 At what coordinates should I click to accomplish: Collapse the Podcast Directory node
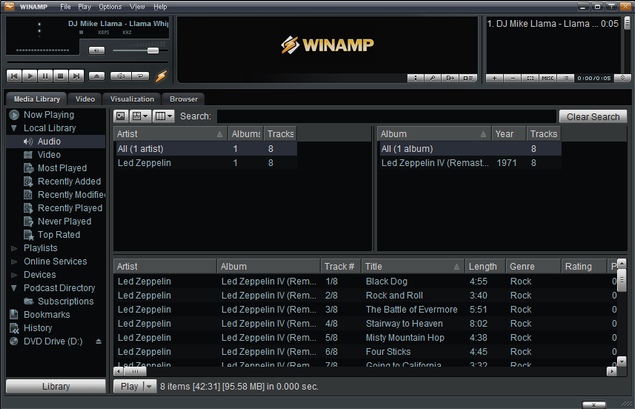click(x=14, y=288)
